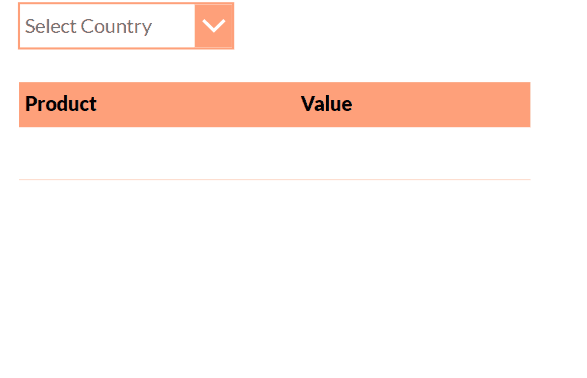Click blank gap between dropdown and table header
587x378 pixels.
tap(275, 65)
